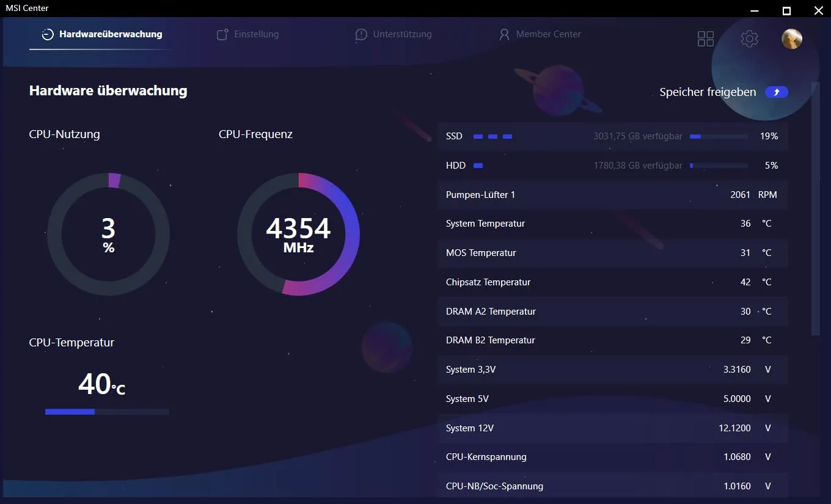This screenshot has height=504, width=831.
Task: Switch to the Hardwareüberwachung tab
Action: [x=101, y=34]
